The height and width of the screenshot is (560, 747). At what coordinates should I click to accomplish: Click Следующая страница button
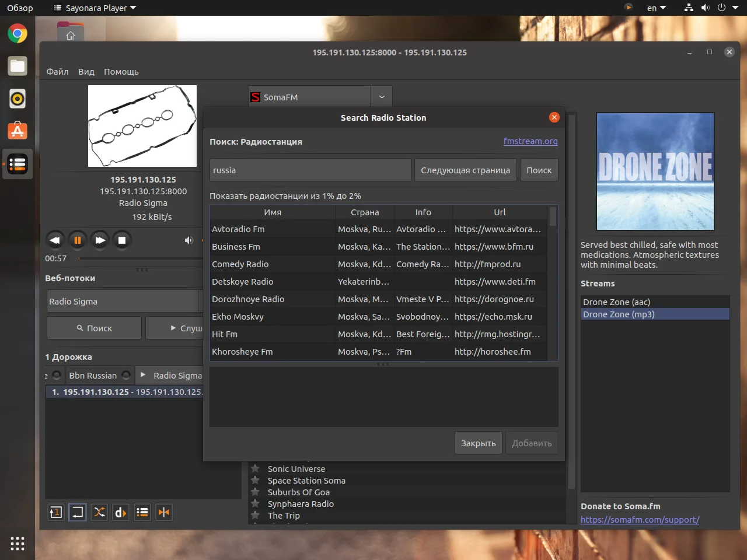(x=466, y=170)
